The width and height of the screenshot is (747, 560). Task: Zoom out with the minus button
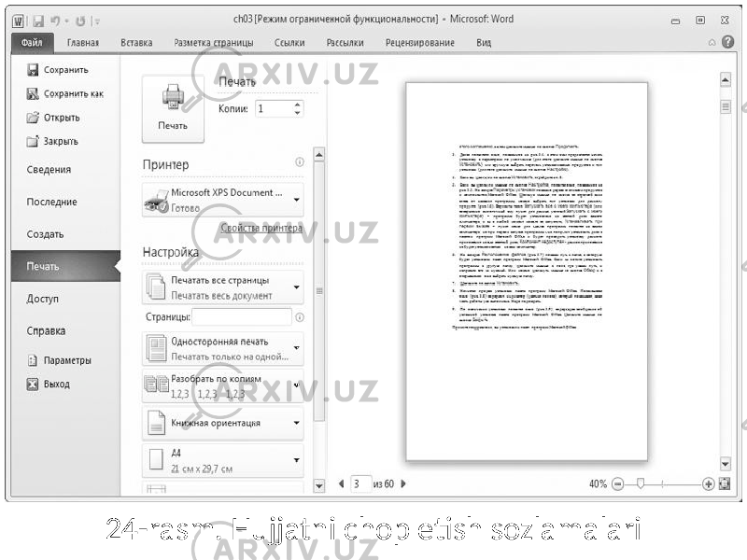tap(617, 484)
